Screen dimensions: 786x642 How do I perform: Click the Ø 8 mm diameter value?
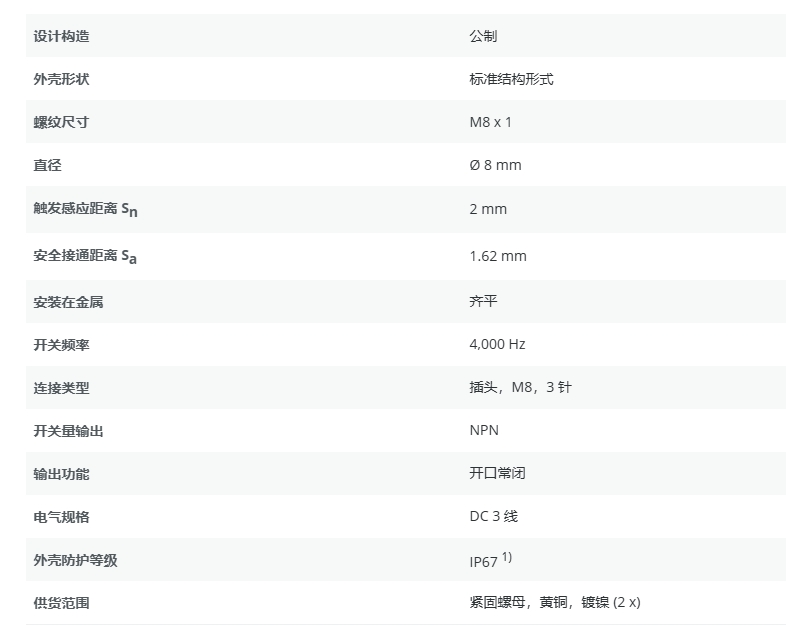[495, 165]
